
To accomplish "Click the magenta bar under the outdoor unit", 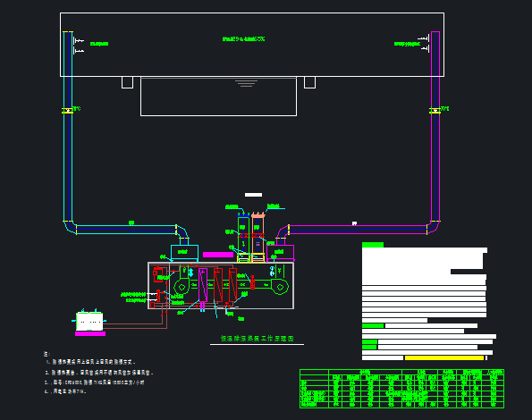I will point(90,334).
